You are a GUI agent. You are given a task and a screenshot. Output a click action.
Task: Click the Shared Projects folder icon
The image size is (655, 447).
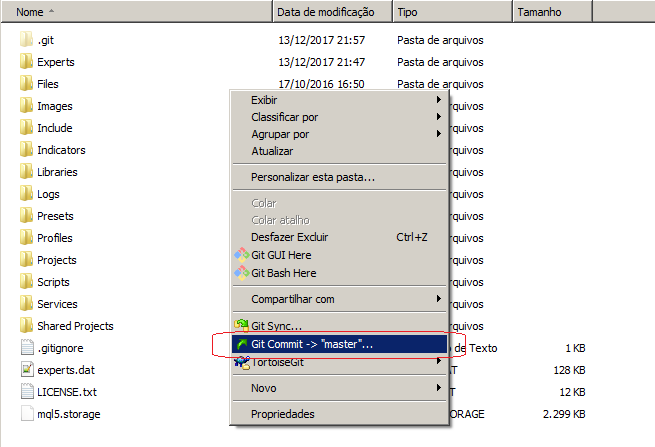pyautogui.click(x=26, y=325)
